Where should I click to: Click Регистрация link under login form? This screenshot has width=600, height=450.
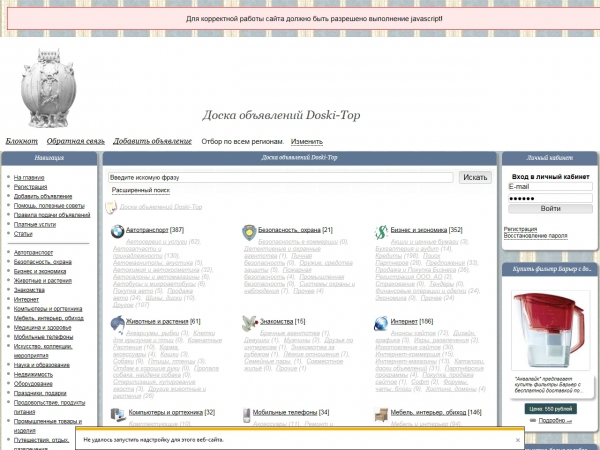(520, 229)
